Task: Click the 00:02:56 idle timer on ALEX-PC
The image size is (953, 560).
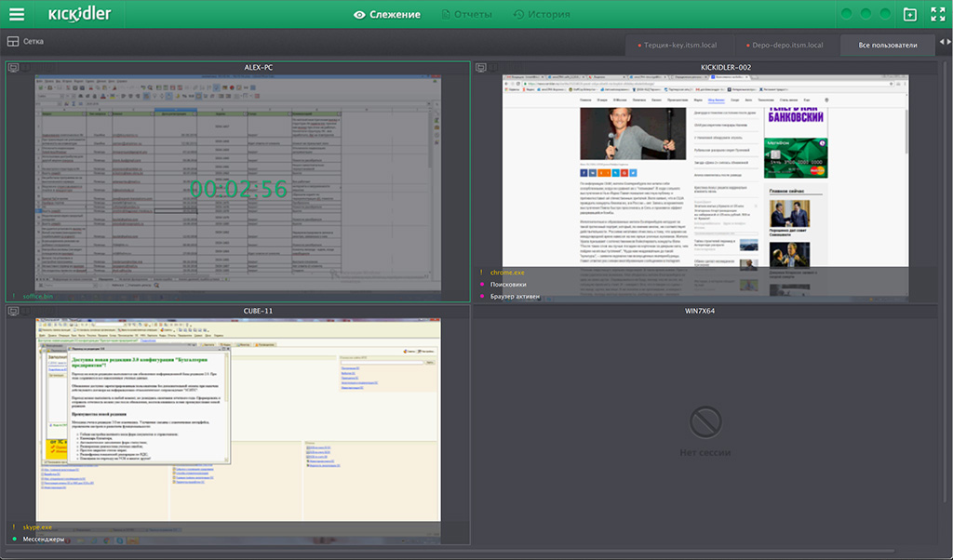Action: coord(238,190)
